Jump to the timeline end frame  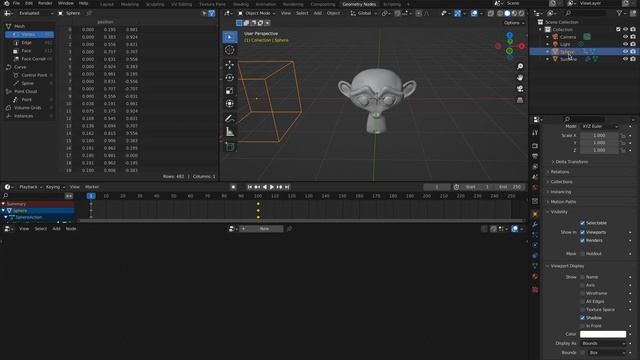coord(287,187)
